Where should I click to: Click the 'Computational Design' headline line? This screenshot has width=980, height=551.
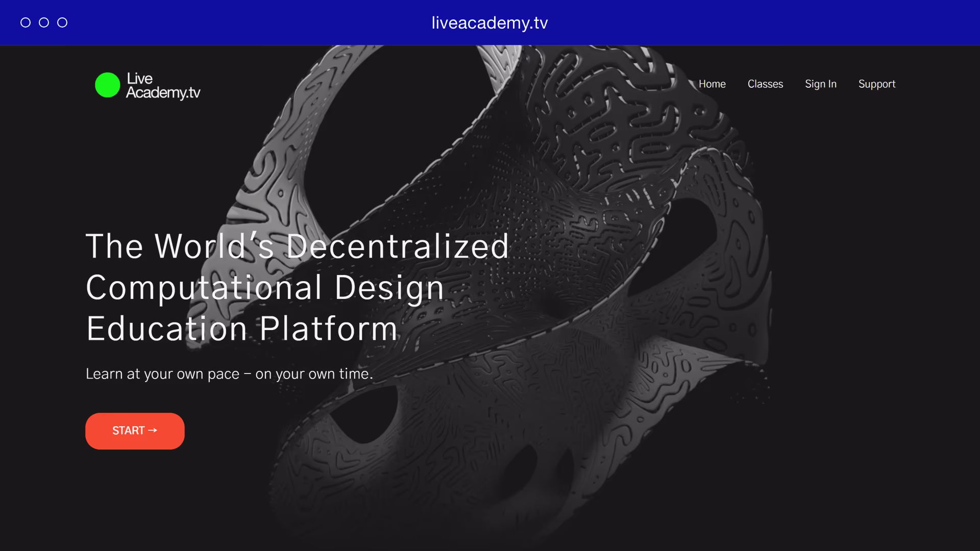[265, 288]
